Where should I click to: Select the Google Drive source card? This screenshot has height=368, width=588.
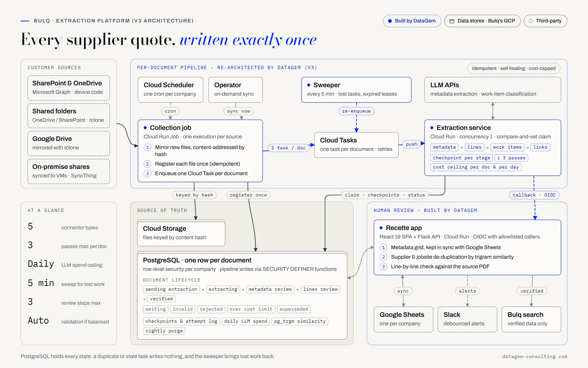point(69,143)
